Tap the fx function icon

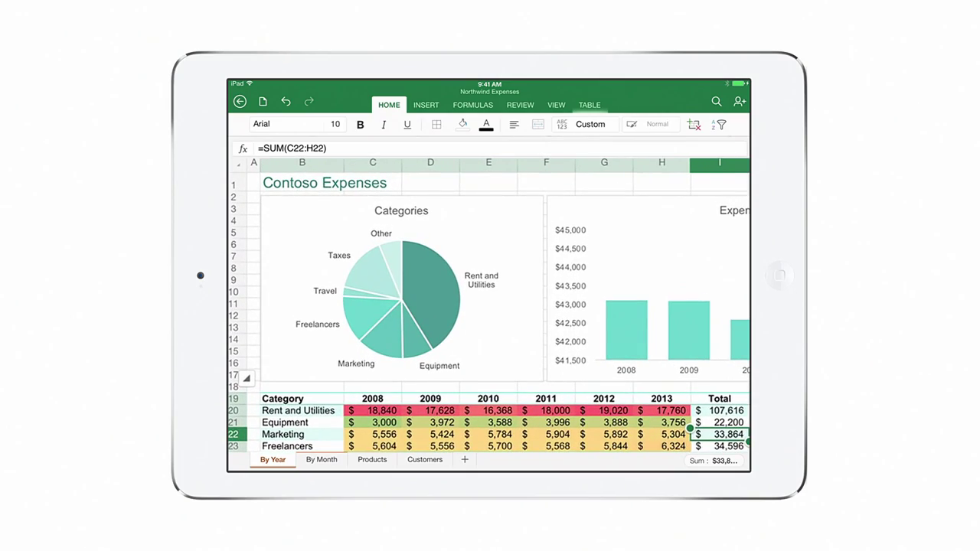click(x=243, y=148)
